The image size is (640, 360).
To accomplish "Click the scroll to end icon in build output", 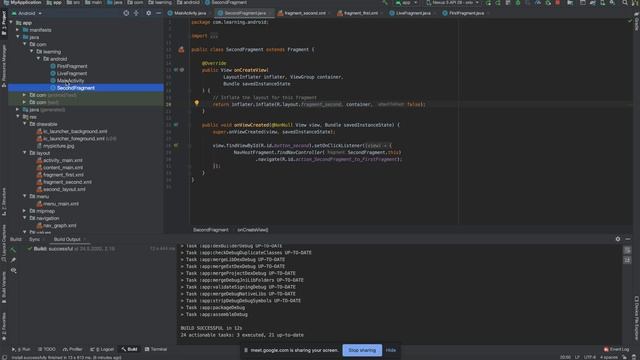I will coord(627,260).
